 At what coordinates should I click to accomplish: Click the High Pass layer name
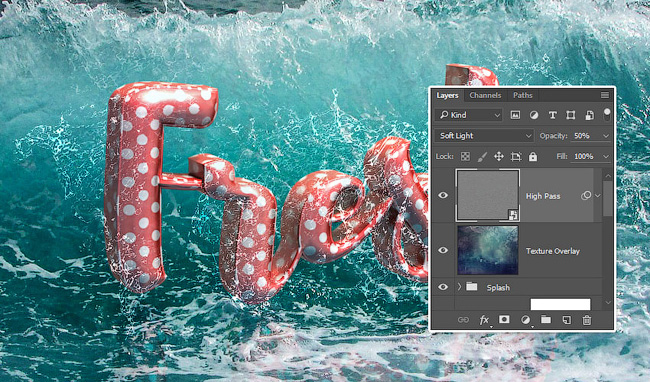pyautogui.click(x=543, y=196)
